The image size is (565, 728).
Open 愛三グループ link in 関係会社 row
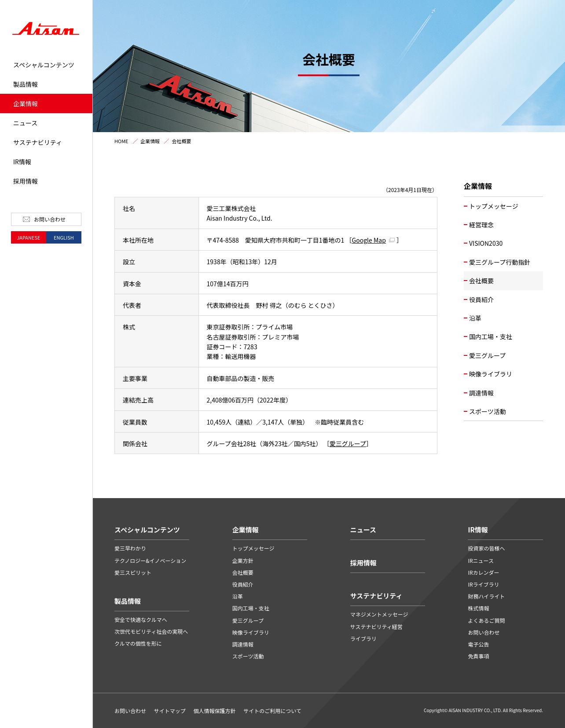pos(348,444)
